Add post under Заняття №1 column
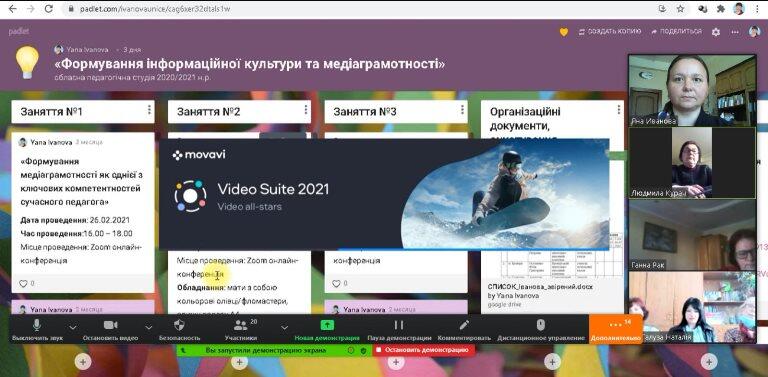 point(83,362)
